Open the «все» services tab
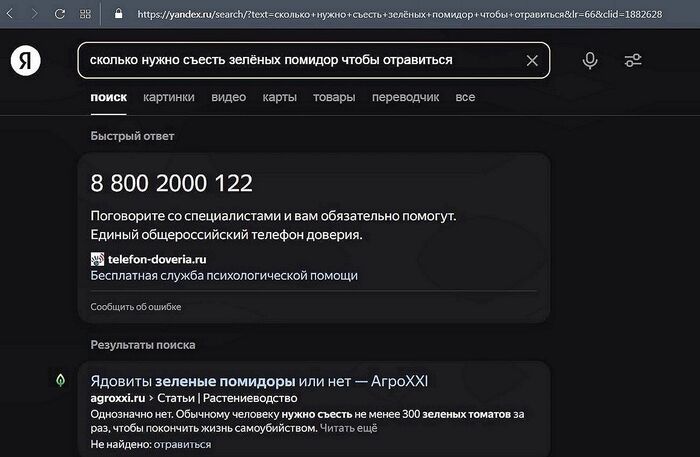Viewport: 700px width, 457px height. [x=465, y=97]
